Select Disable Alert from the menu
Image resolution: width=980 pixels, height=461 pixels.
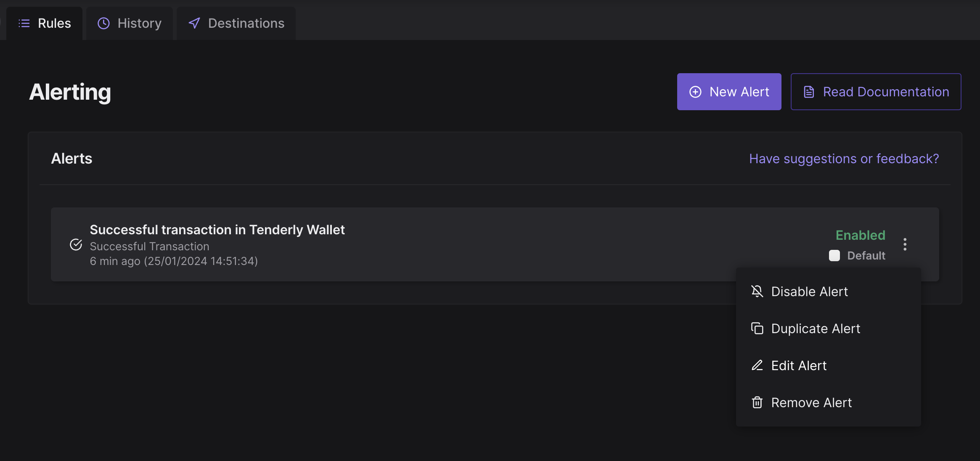tap(809, 291)
